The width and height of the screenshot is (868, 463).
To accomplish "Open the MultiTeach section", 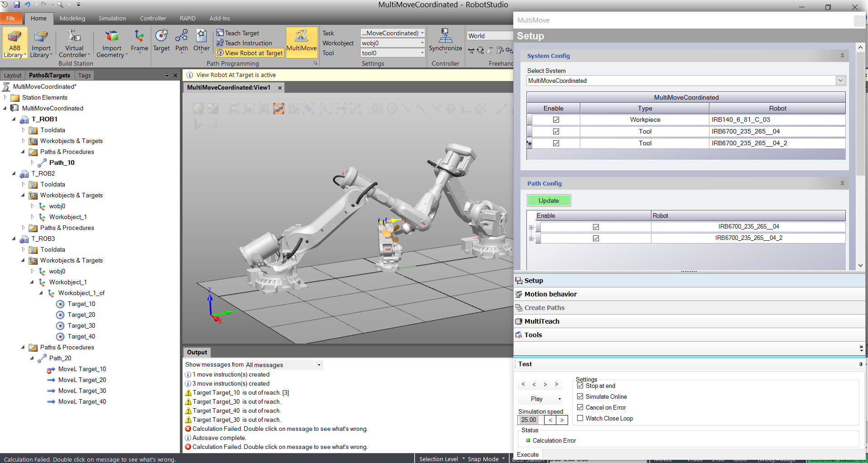I will click(x=689, y=321).
